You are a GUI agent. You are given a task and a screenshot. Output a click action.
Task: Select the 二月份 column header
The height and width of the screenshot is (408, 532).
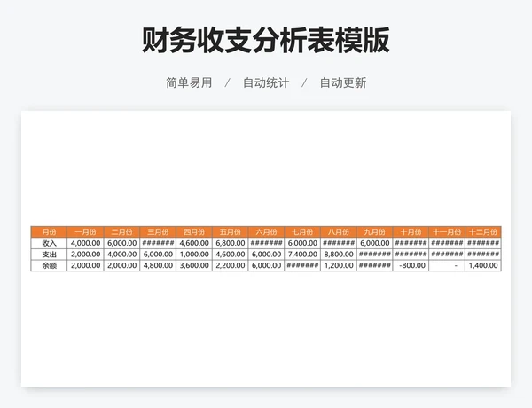point(121,232)
